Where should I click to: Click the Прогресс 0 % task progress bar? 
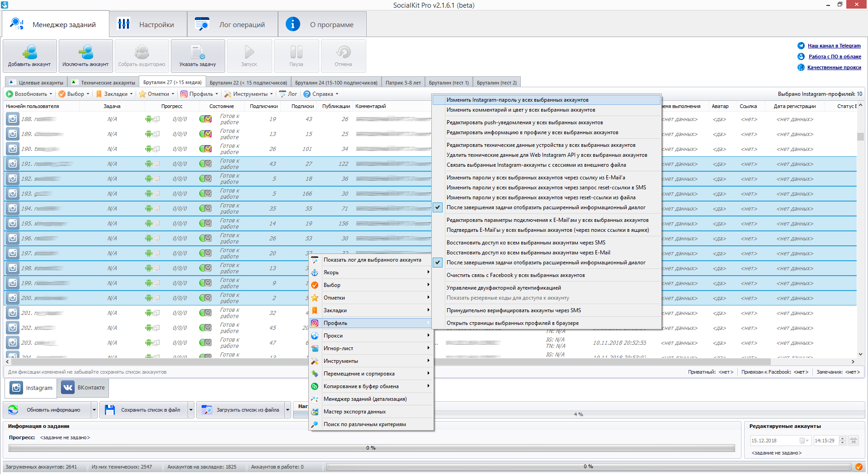coord(371,448)
